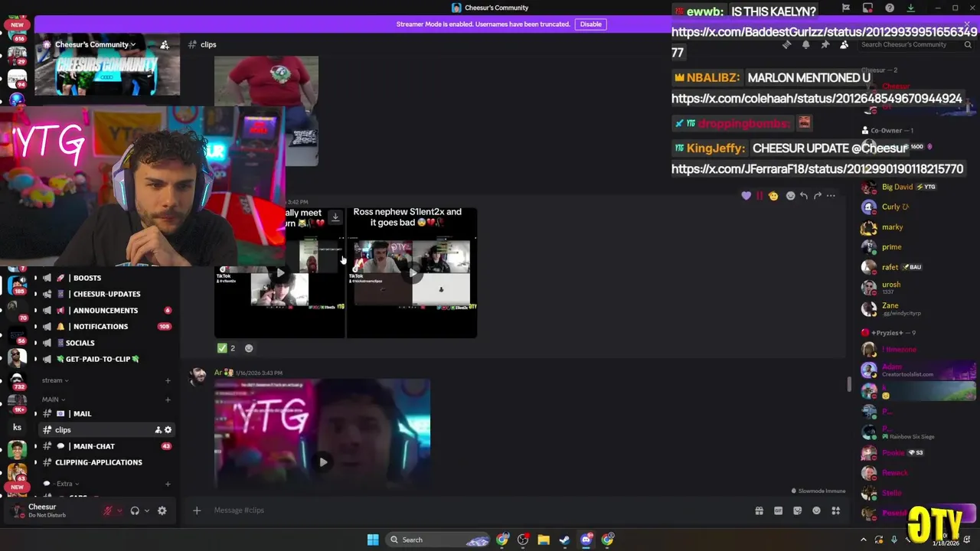Show hidden system tray icons

click(x=864, y=540)
